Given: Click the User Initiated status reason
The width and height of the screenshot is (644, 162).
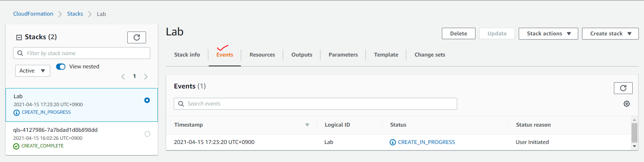Looking at the screenshot, I should [532, 142].
